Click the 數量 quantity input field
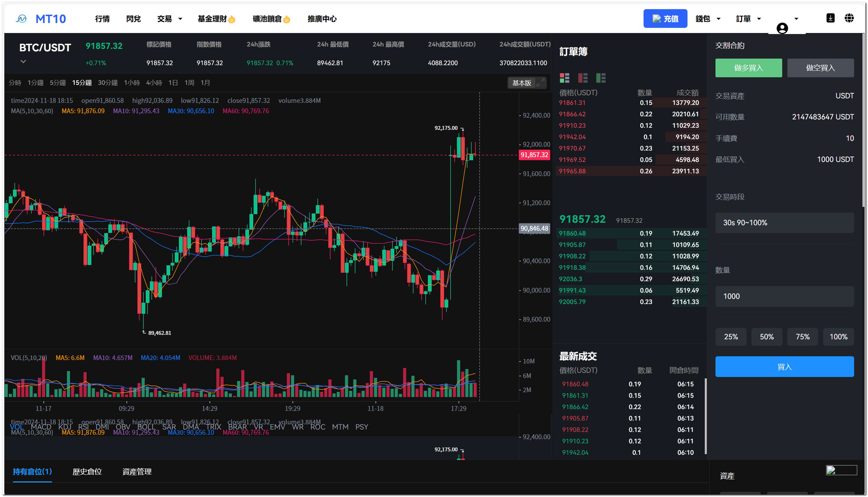 pos(784,296)
